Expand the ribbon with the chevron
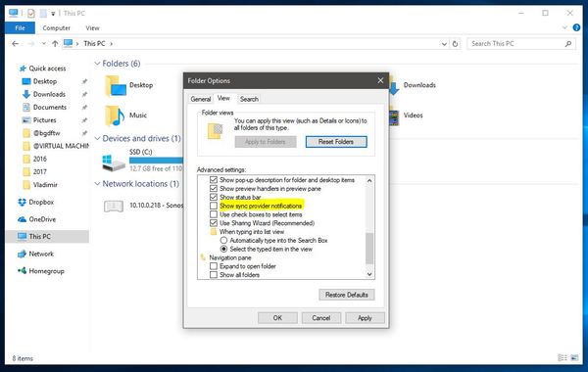 coord(564,27)
